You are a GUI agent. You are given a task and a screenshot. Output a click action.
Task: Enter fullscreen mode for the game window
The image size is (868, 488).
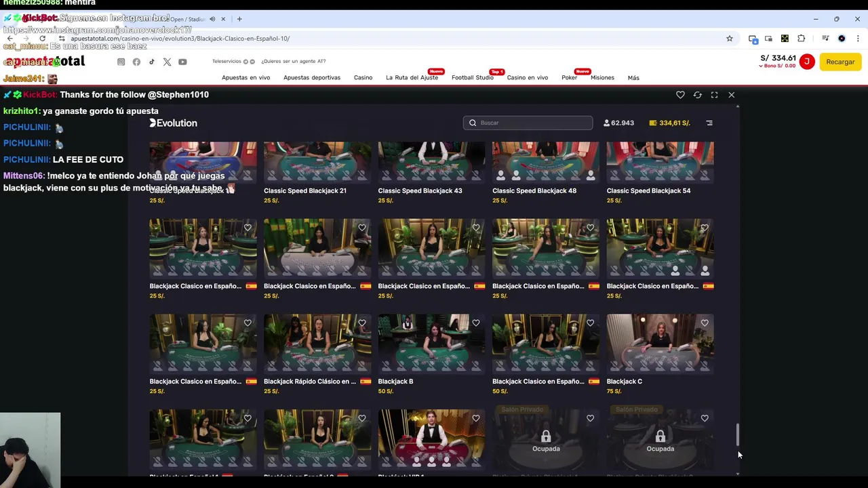pyautogui.click(x=714, y=95)
